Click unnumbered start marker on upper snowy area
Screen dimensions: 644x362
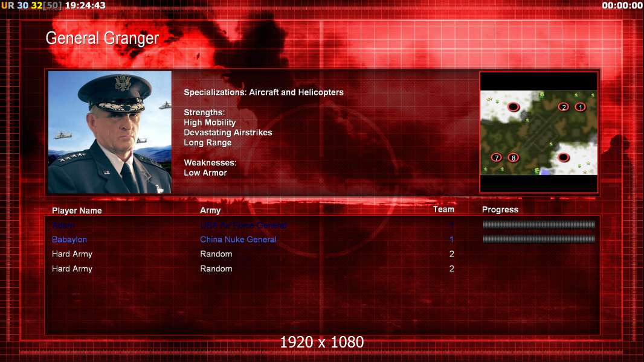click(514, 107)
